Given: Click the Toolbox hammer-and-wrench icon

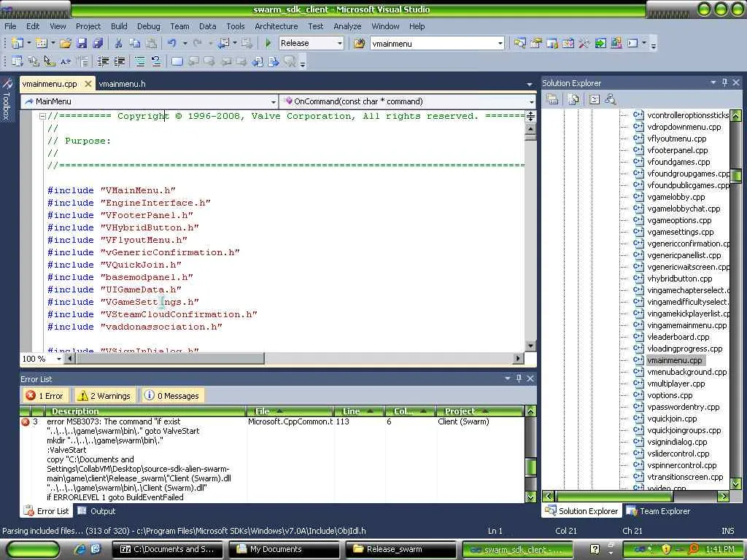Looking at the screenshot, I should (584, 43).
